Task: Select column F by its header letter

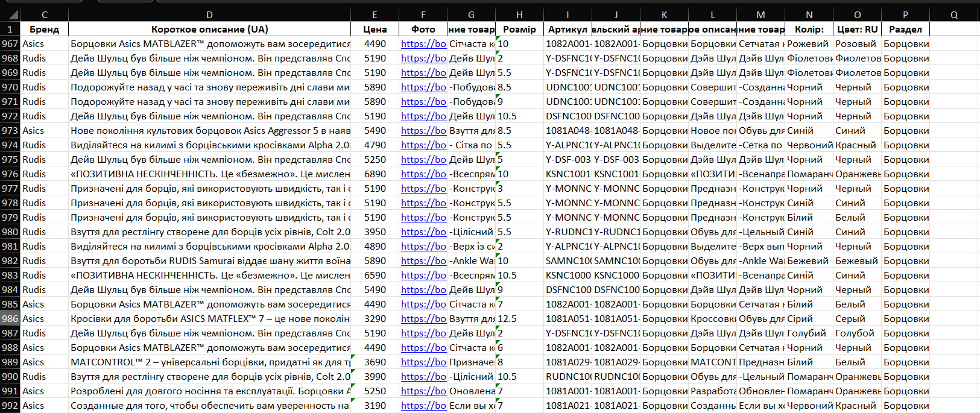Action: tap(423, 15)
